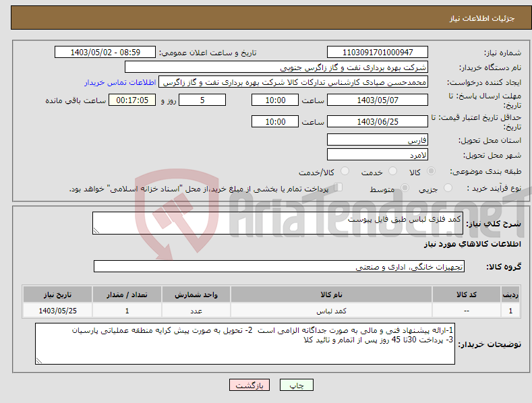The height and width of the screenshot is (403, 532).
Task: Click the تاریخ نیاز column header
Action: 58,294
